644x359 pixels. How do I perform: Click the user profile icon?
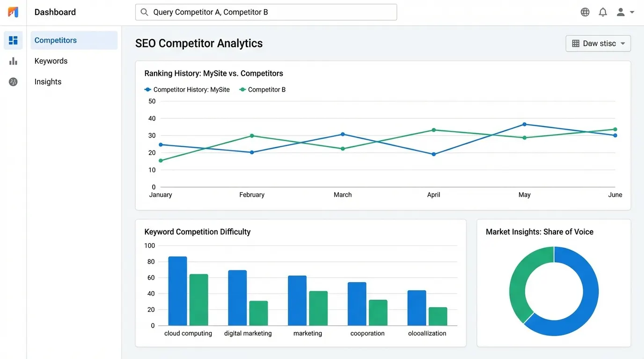pos(619,12)
